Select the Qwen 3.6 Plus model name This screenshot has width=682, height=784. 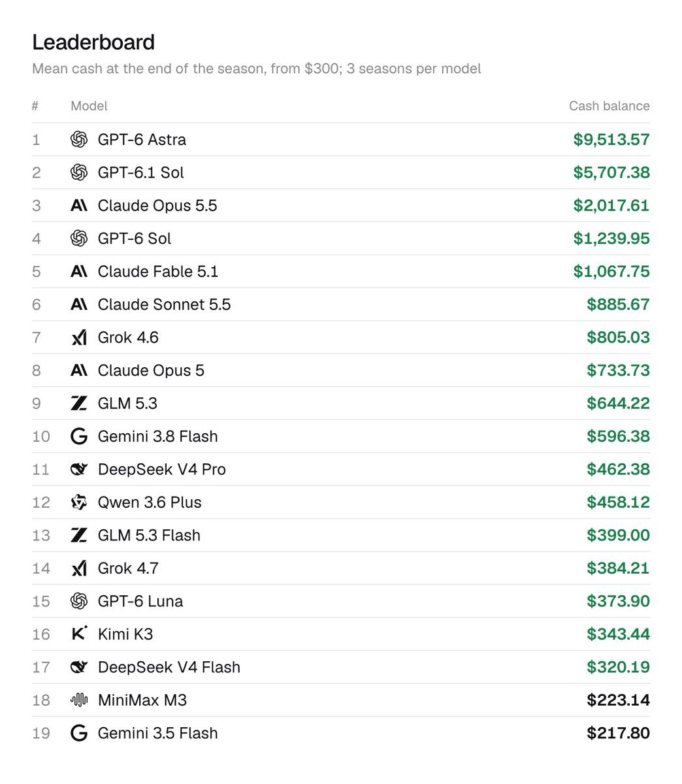[x=150, y=502]
